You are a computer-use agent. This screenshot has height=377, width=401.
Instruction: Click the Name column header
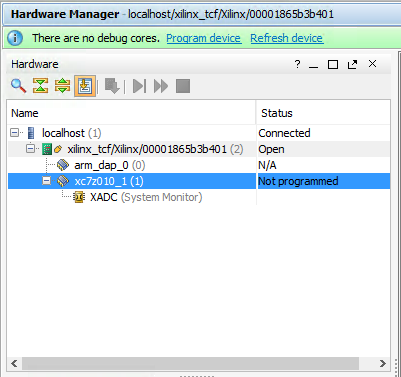[x=131, y=113]
